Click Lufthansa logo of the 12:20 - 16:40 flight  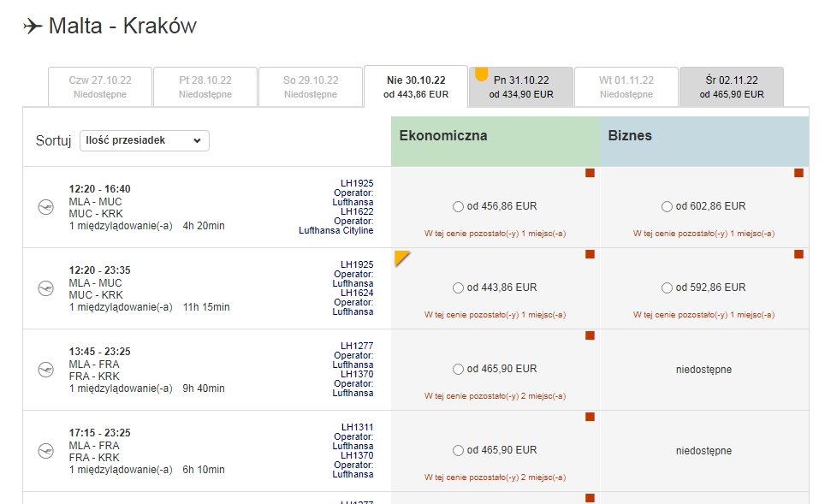click(45, 207)
